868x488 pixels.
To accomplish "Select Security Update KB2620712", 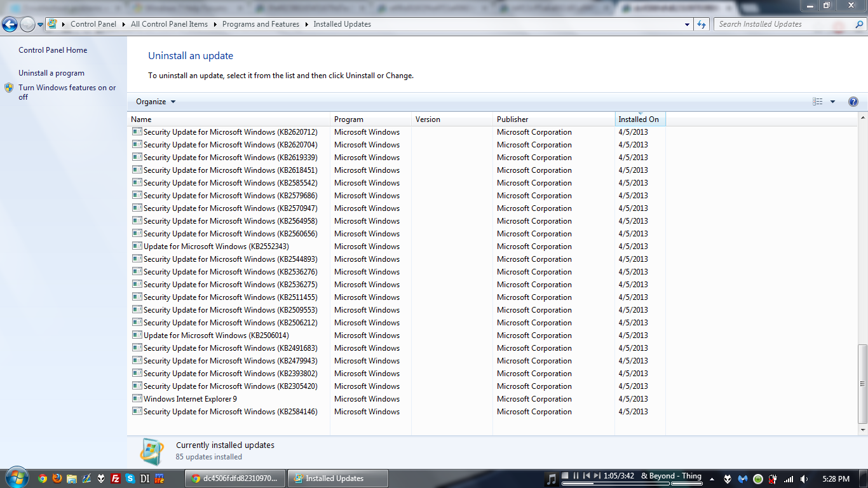I will coord(398,132).
